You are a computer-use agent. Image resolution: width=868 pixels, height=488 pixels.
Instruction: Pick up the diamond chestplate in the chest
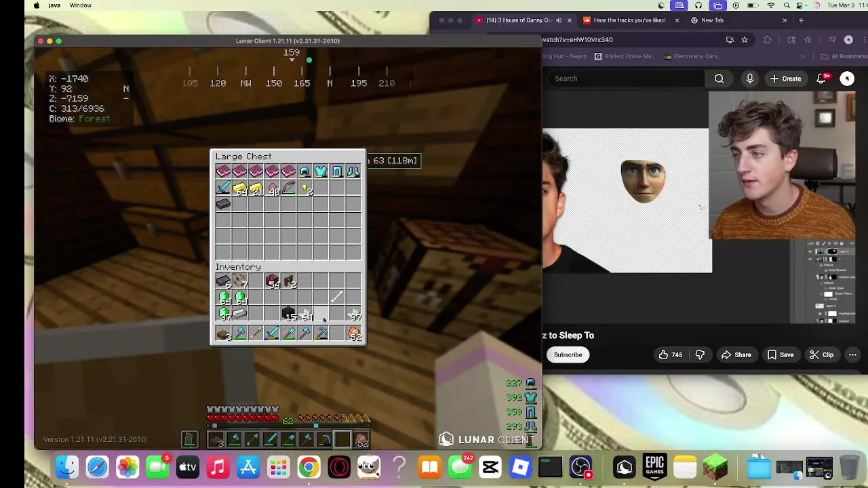[x=321, y=172]
